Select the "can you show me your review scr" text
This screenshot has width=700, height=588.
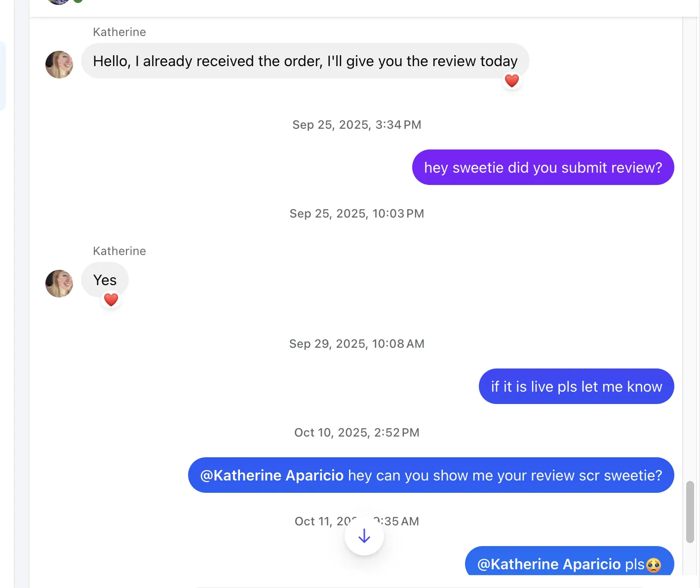tap(505, 475)
